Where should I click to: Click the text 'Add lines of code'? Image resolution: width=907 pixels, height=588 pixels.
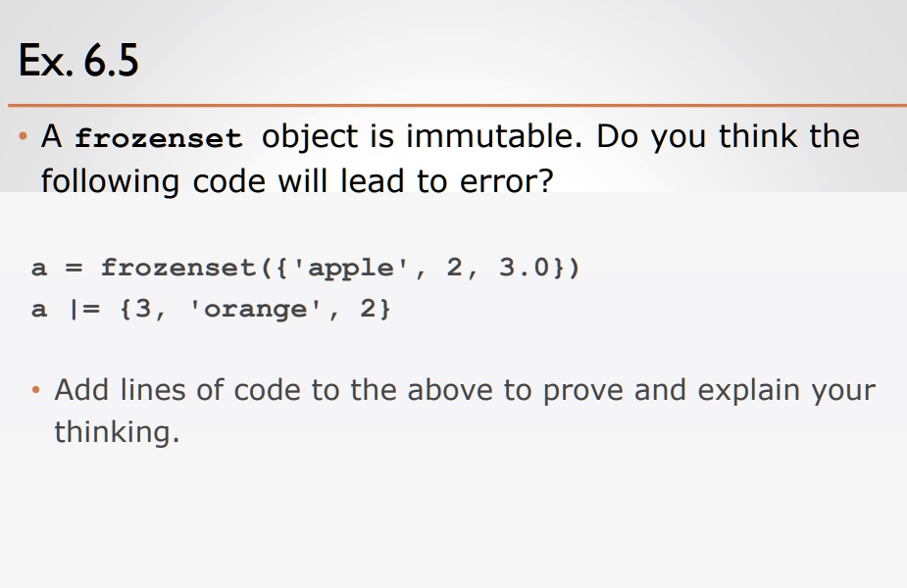177,390
